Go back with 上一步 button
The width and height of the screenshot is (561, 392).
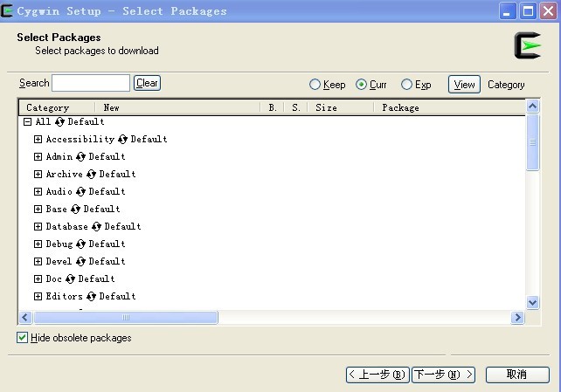click(377, 375)
